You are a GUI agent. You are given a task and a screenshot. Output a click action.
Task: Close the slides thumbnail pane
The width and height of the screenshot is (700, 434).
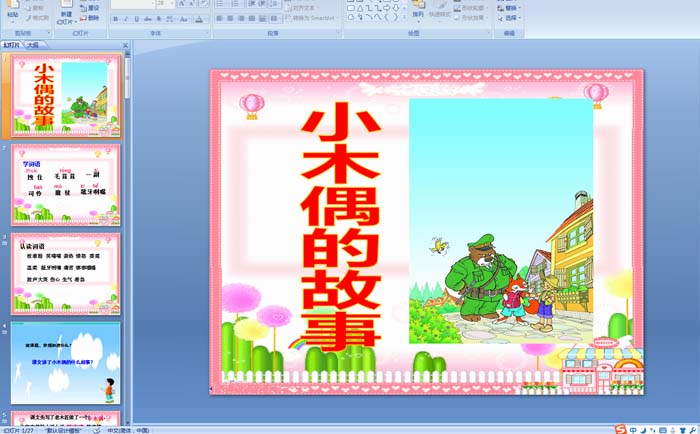click(125, 45)
